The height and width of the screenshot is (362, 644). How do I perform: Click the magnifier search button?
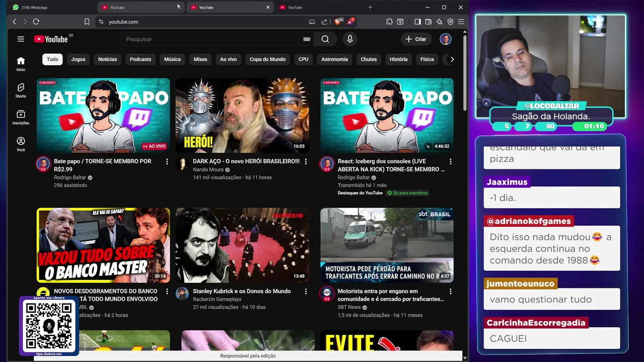325,39
